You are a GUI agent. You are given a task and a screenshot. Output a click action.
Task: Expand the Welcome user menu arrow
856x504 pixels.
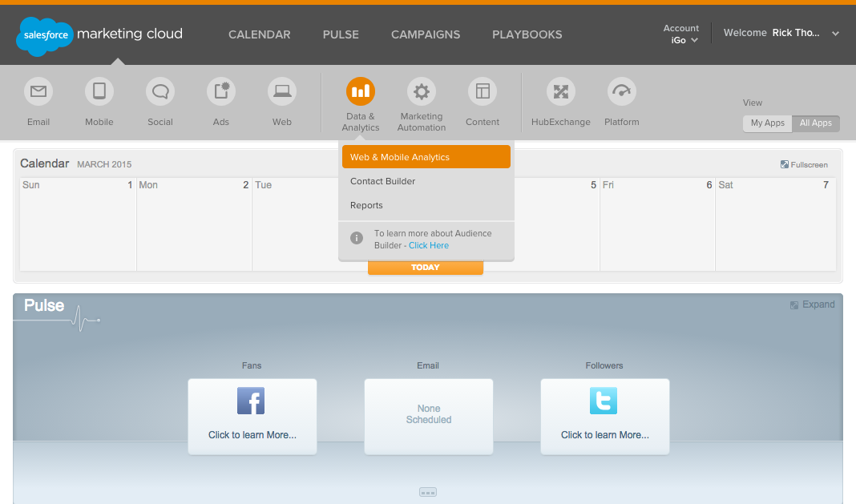[x=835, y=34]
